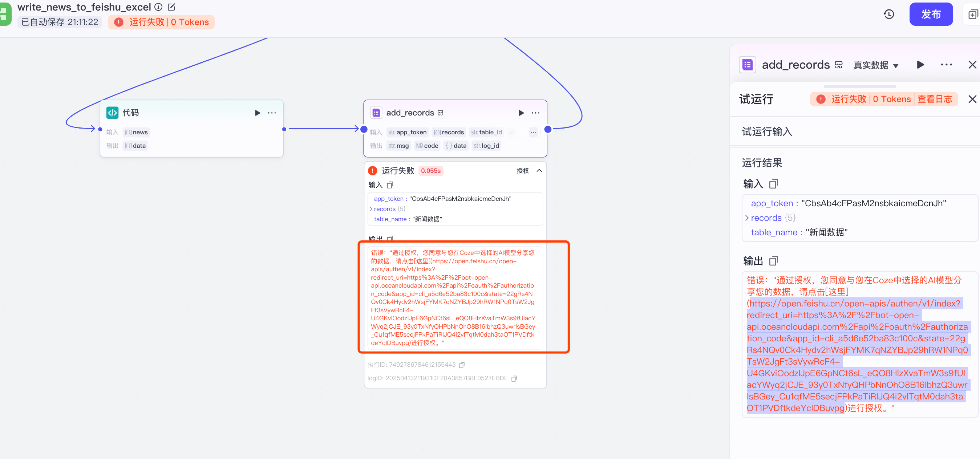The width and height of the screenshot is (980, 459).
Task: Open the run history clock icon
Action: click(889, 14)
